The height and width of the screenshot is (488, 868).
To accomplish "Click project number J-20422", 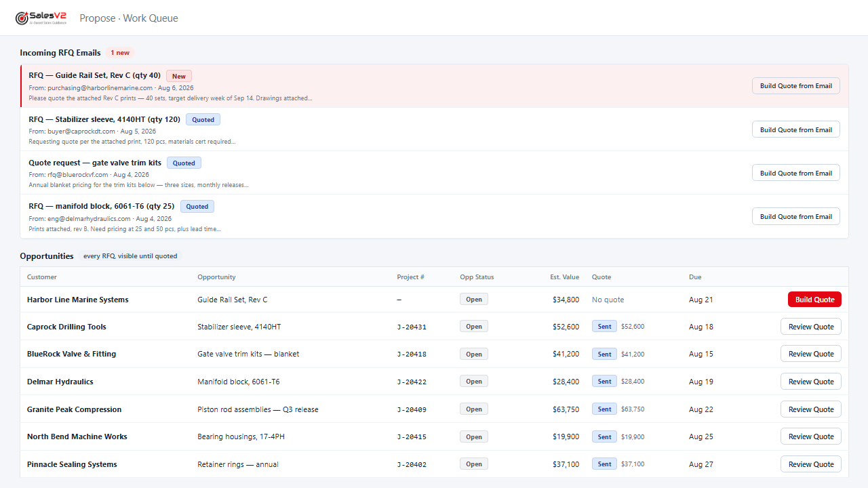I will coord(412,382).
